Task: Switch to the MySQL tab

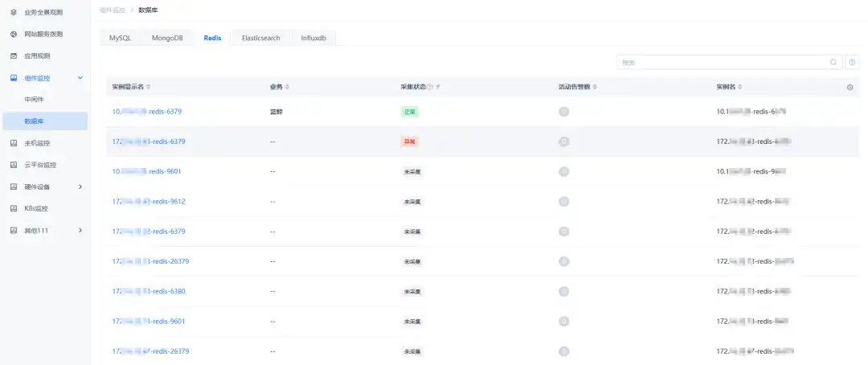Action: pyautogui.click(x=120, y=38)
